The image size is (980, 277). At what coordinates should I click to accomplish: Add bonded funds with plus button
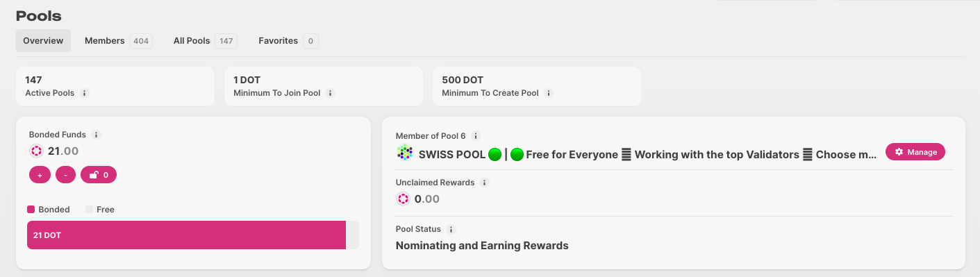point(40,175)
